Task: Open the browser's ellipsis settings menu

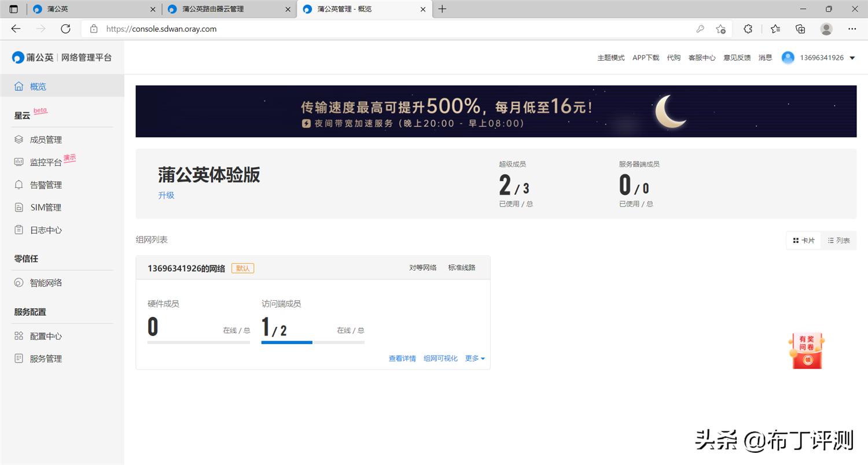Action: coord(852,28)
